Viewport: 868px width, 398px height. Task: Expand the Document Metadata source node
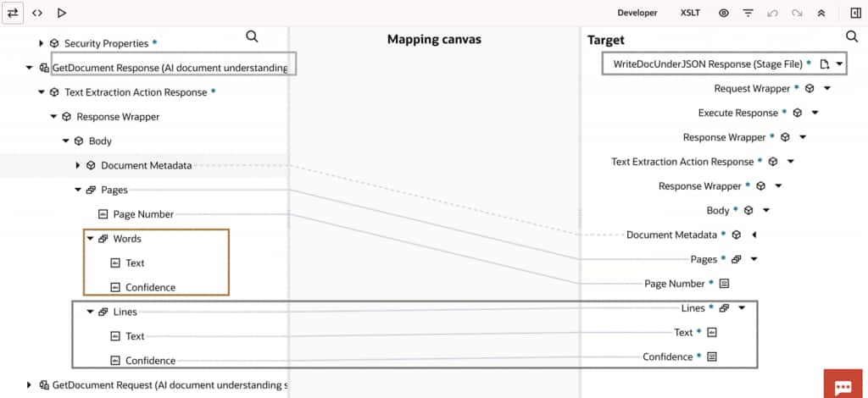pyautogui.click(x=78, y=165)
